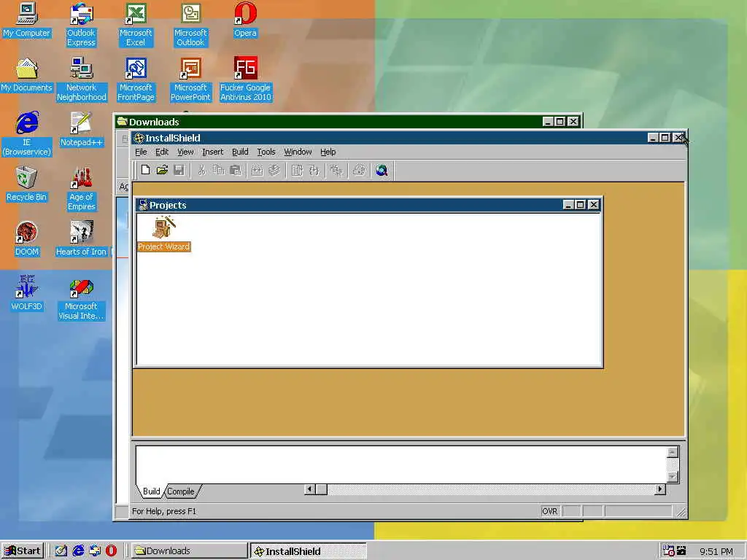The image size is (747, 560).
Task: Open the Help menu in InstallShield
Action: pyautogui.click(x=328, y=152)
